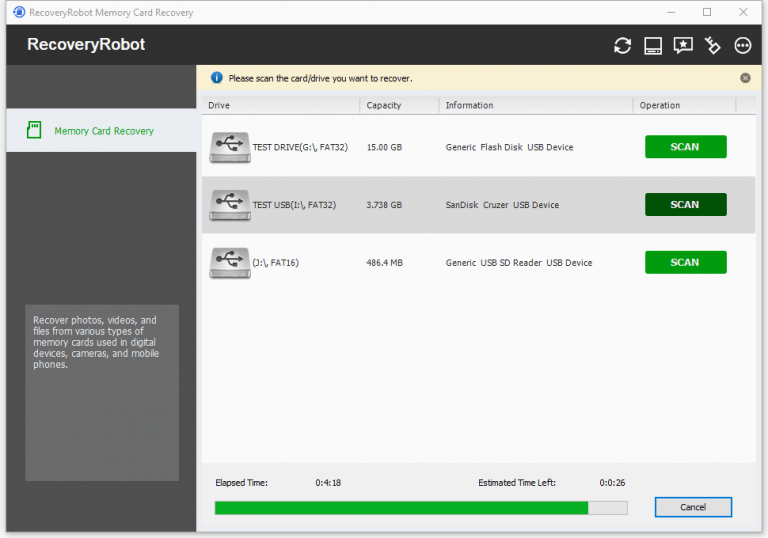Click the blue info icon in notification

coord(216,78)
